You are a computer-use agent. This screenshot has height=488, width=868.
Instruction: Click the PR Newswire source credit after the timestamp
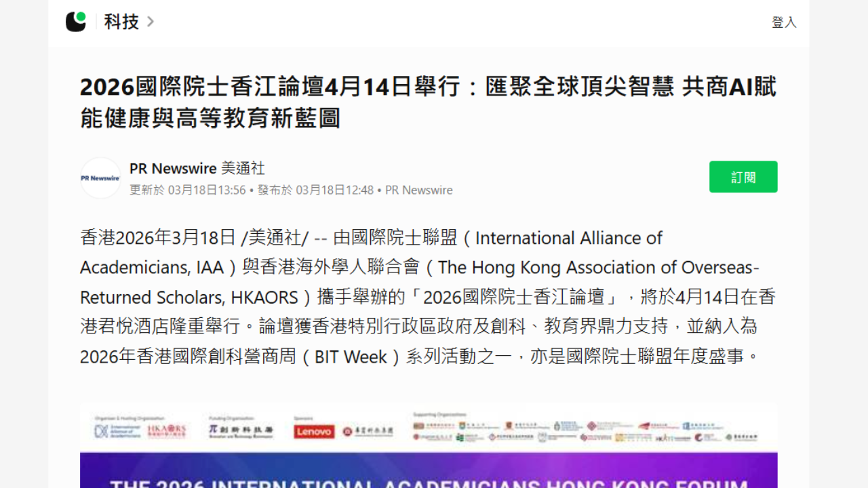418,190
